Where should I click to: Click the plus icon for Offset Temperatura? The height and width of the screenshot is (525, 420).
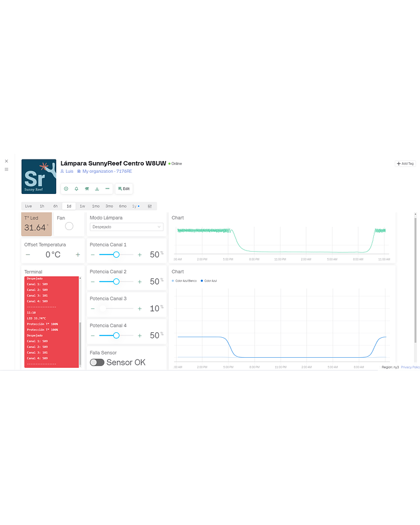78,254
